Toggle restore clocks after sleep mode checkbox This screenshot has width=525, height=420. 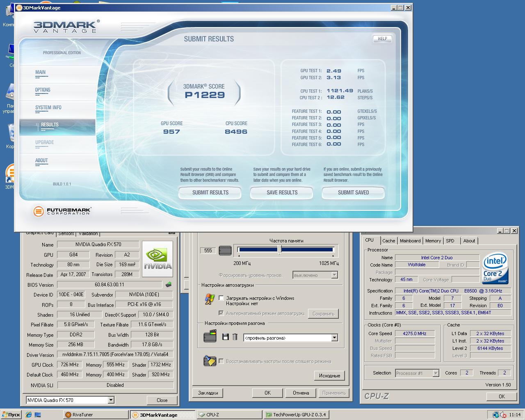tap(221, 361)
